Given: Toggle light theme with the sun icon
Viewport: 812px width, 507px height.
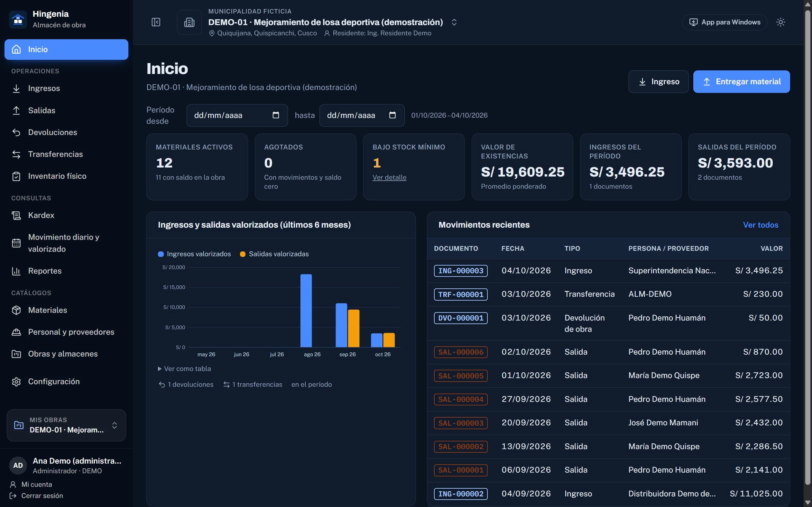Looking at the screenshot, I should [x=780, y=22].
